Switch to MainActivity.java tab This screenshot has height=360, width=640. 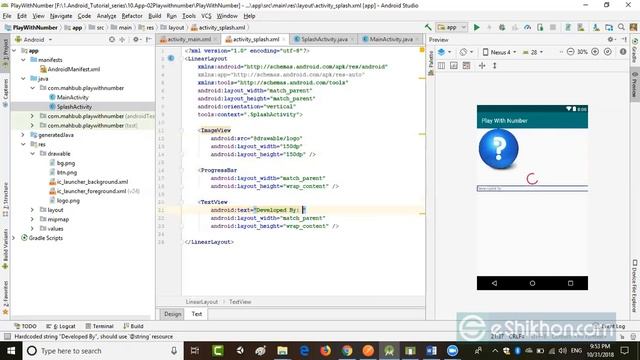(390, 39)
